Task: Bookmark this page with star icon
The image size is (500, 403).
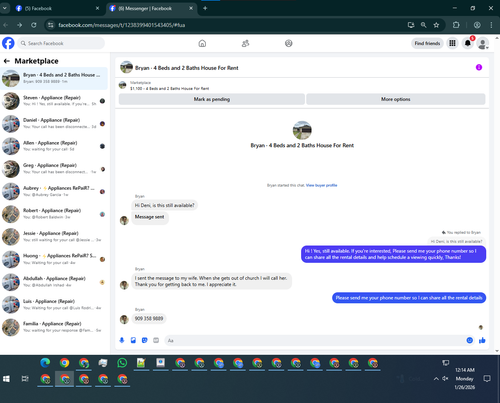Action: pos(436,25)
